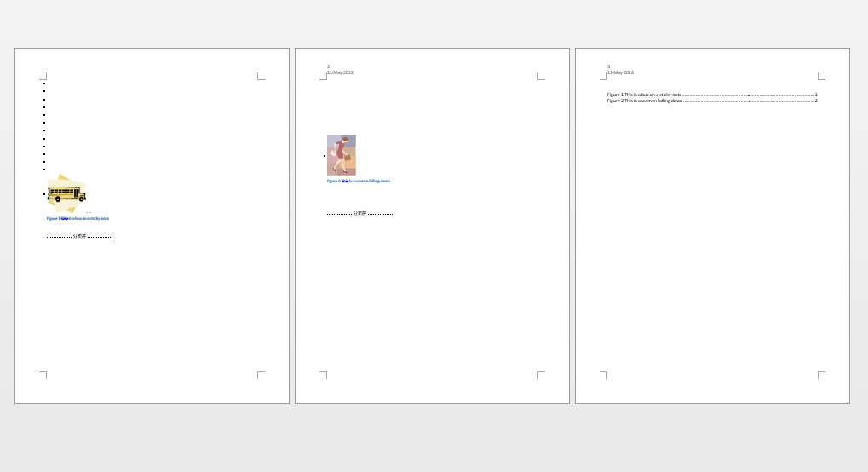Click the 'Figure 1' bus caption under the image
This screenshot has width=868, height=472.
pyautogui.click(x=78, y=218)
